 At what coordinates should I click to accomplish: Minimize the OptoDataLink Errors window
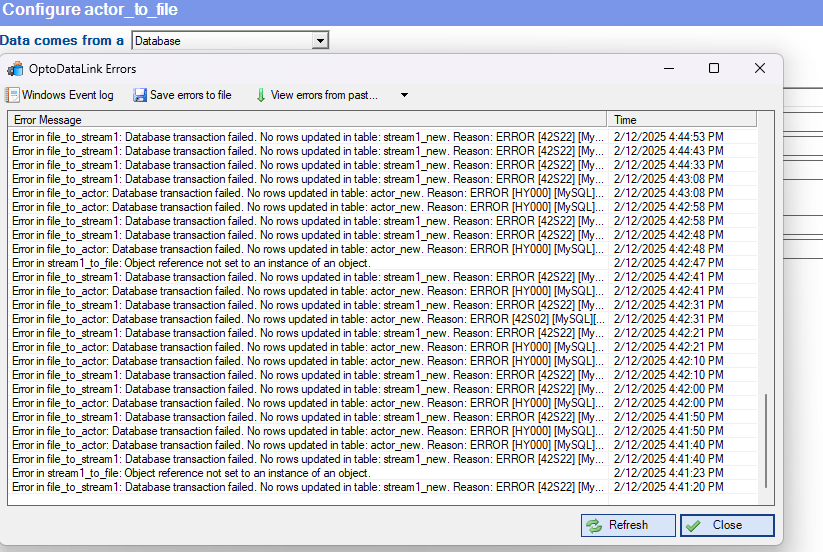coord(669,68)
